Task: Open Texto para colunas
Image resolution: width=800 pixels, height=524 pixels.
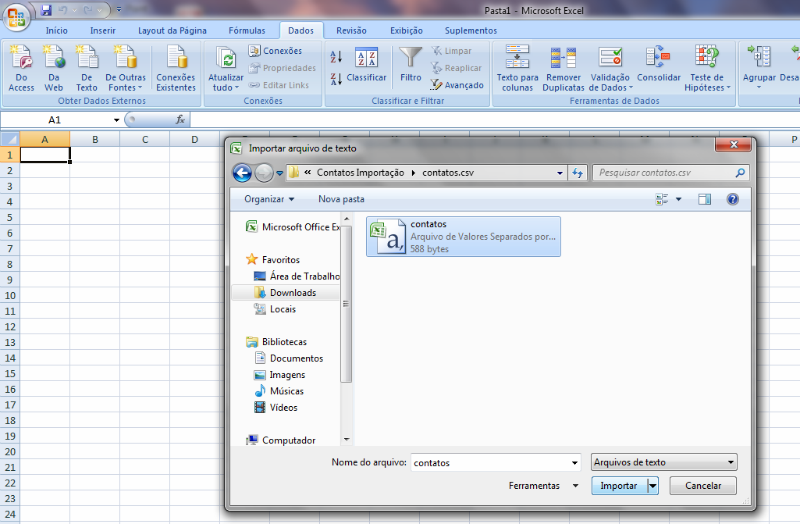Action: pos(517,68)
